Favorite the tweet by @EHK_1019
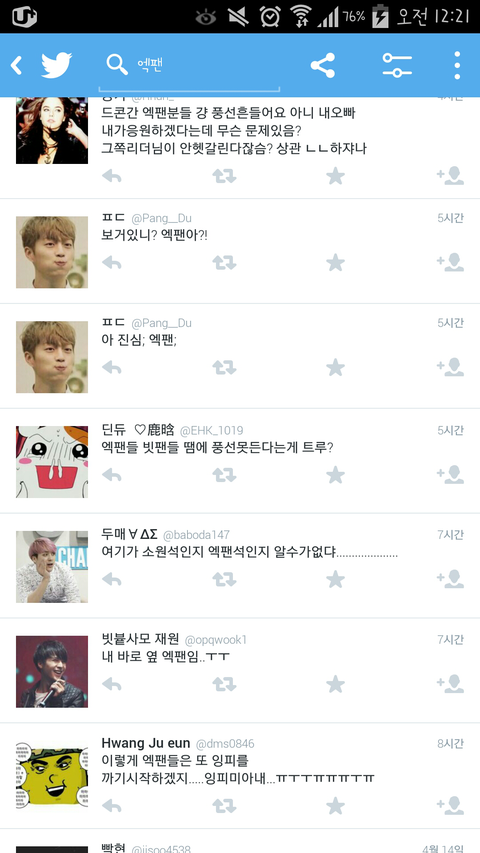Screen dimensions: 480x853 [335, 474]
